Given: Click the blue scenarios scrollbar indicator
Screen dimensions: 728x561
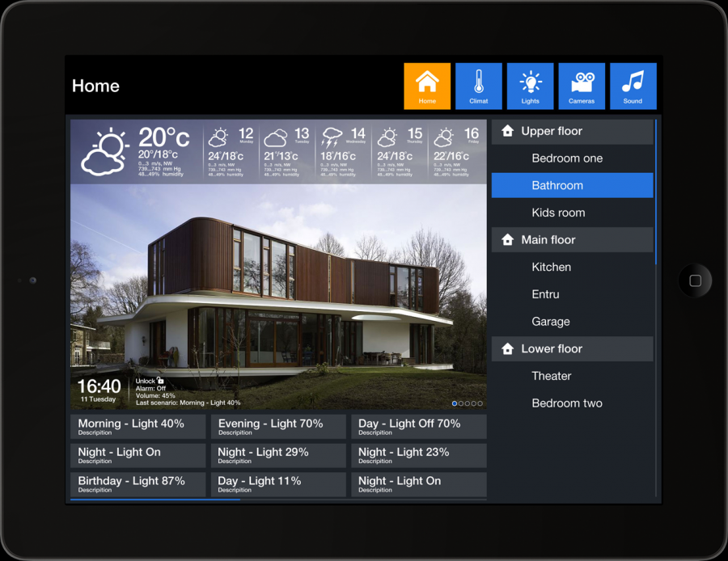Looking at the screenshot, I should (154, 500).
